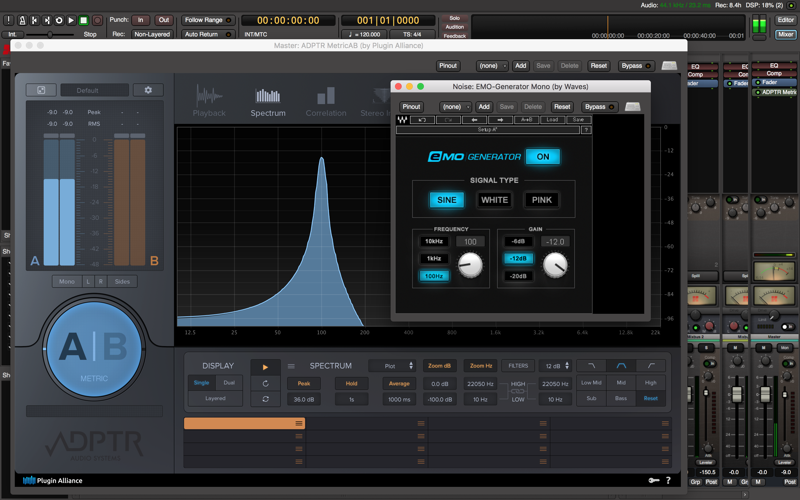
Task: Open the (none) preset dropdown in EMO-Generator
Action: 455,107
